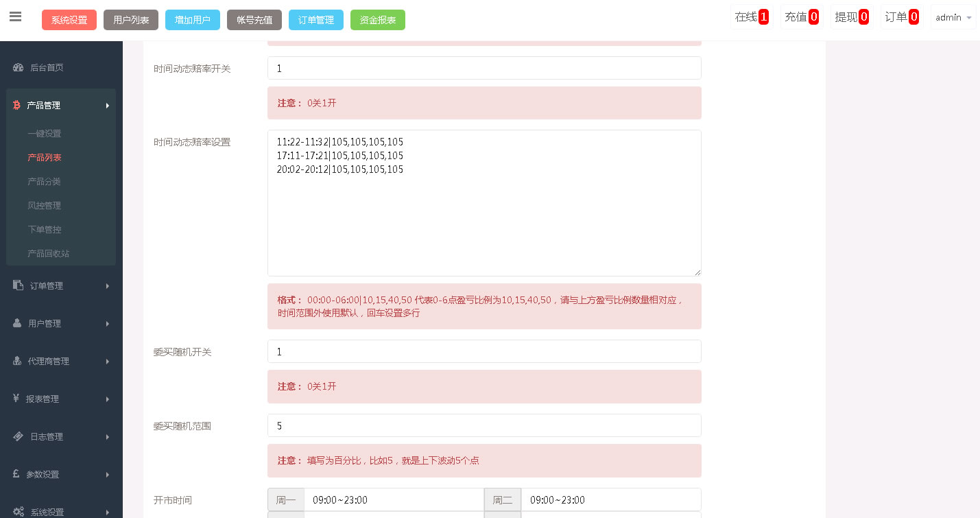The width and height of the screenshot is (980, 518).
Task: Click the user icon beside 用户管理
Action: pos(17,323)
